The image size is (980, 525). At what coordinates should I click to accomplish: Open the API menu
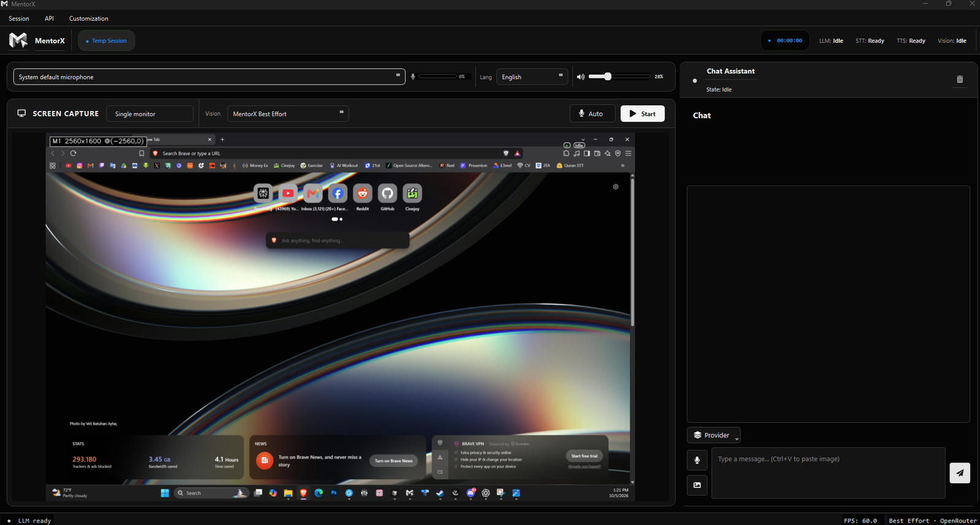pyautogui.click(x=49, y=18)
